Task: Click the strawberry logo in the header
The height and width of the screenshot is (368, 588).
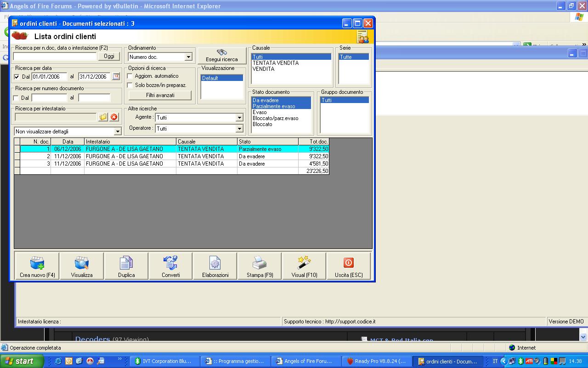Action: coord(20,36)
